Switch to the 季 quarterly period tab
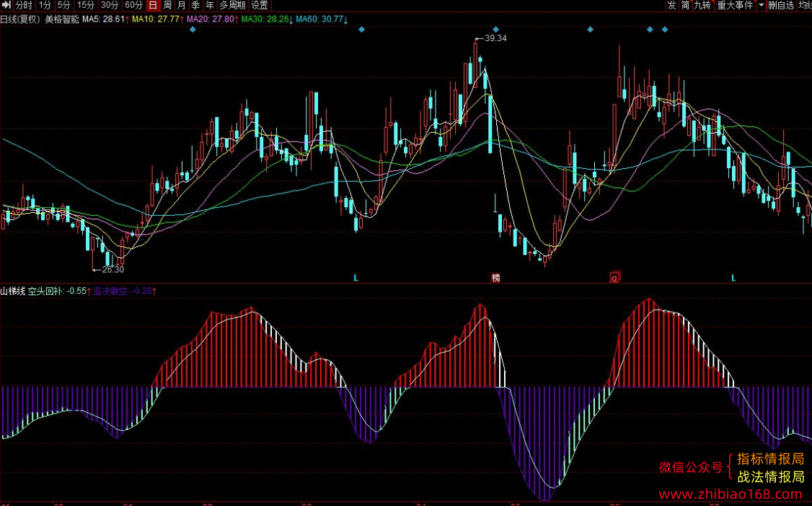The image size is (812, 506). coord(195,5)
